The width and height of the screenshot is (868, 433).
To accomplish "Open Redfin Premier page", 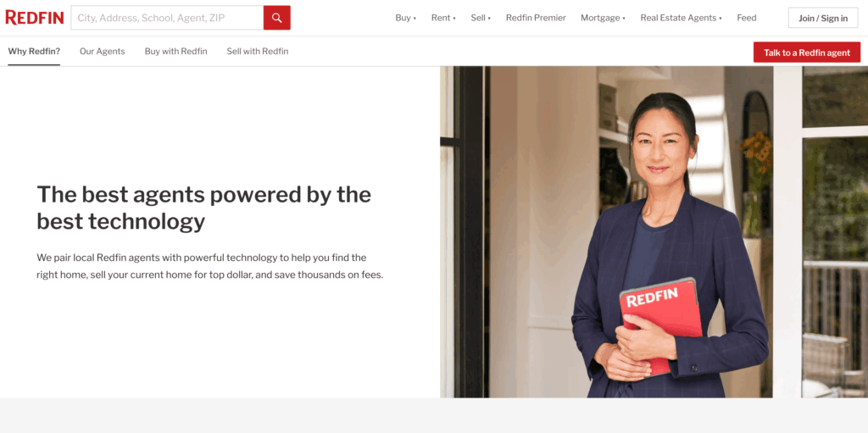I will [536, 18].
